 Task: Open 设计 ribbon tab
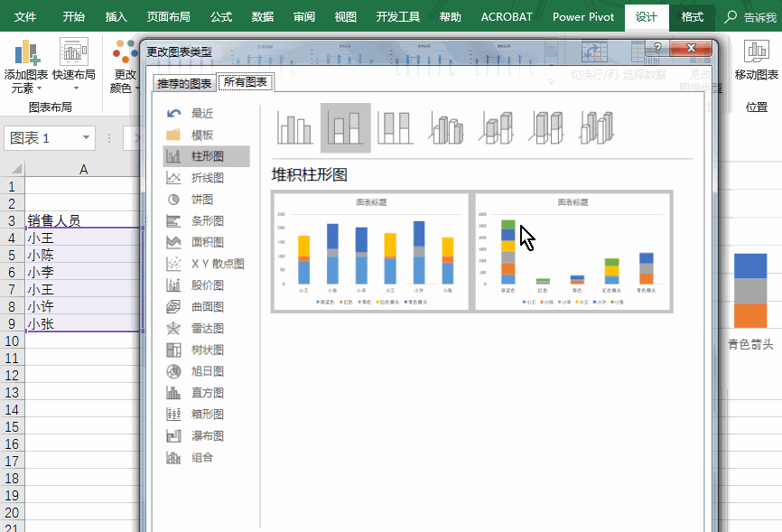tap(647, 16)
